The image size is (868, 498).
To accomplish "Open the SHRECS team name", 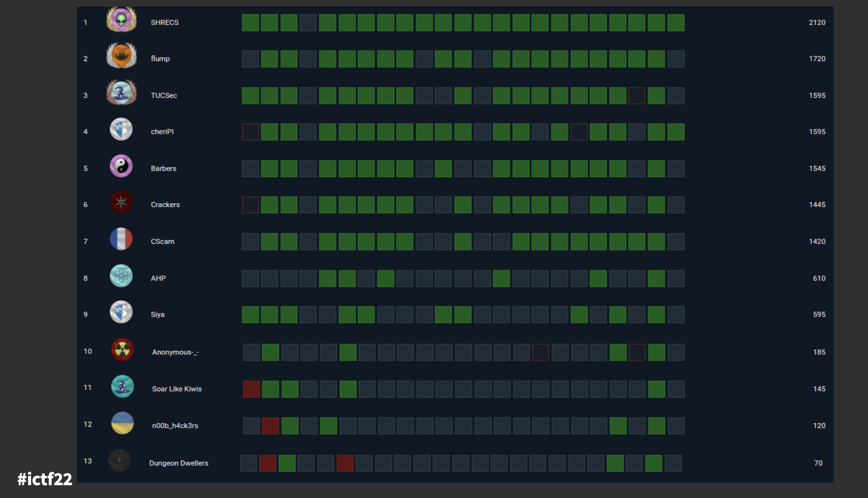I will (164, 23).
